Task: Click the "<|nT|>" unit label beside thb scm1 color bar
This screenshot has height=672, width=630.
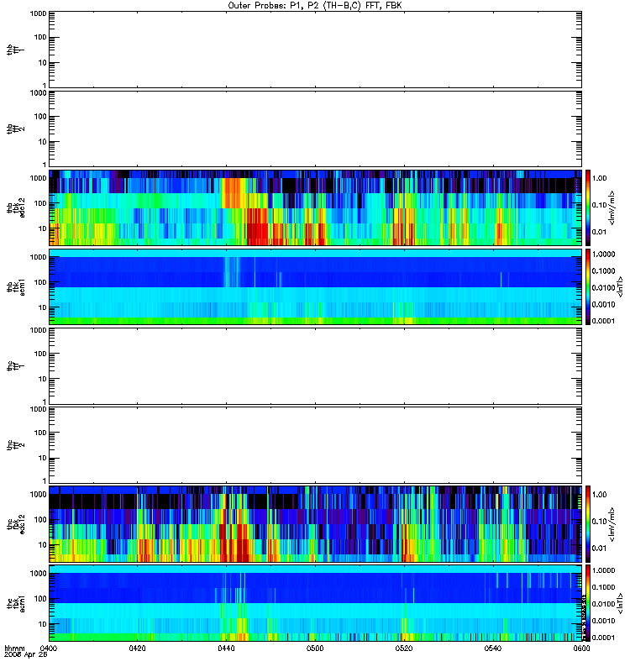Action: click(620, 286)
